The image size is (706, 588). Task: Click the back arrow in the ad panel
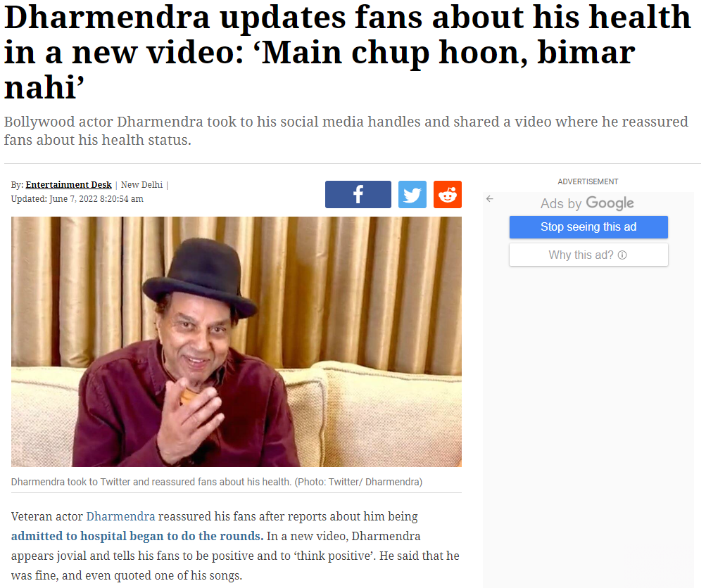[x=490, y=199]
